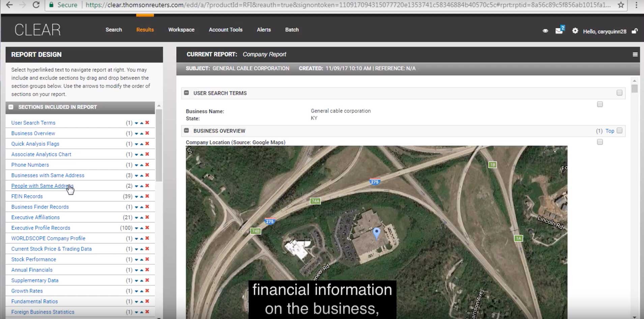The image size is (644, 319).
Task: Remove FEIN Records section with red X
Action: pos(147,196)
